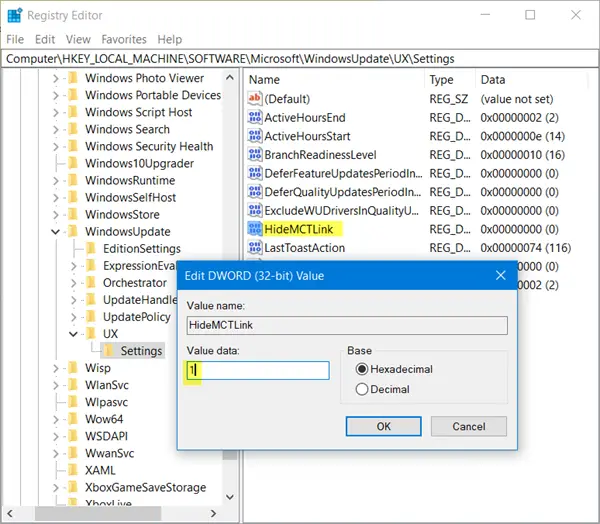Viewport: 600px width, 524px height.
Task: Click the Windows Script Host folder icon
Action: (73, 112)
